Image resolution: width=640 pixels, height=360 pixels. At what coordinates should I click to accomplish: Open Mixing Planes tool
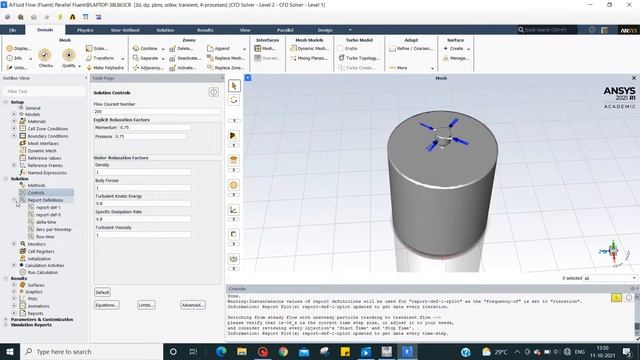(x=309, y=58)
